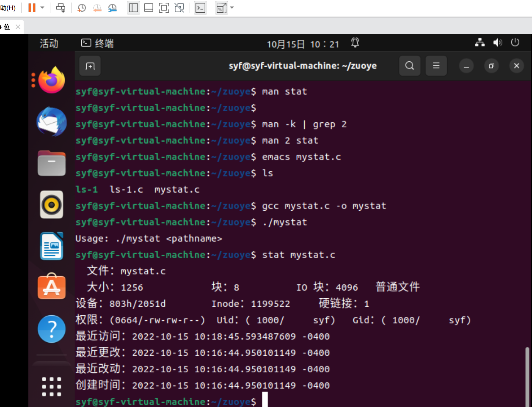Screen dimensions: 532x407
Task: Open the power system menu icon
Action: (x=515, y=43)
